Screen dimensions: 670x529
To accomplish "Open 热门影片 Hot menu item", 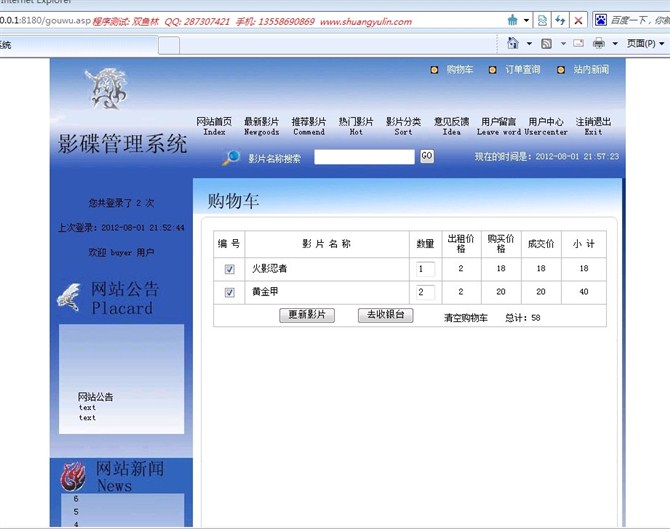I will [x=356, y=126].
